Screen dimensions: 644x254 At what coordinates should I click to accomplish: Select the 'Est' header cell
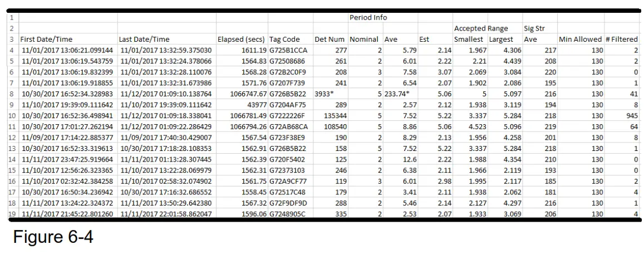[x=435, y=39]
